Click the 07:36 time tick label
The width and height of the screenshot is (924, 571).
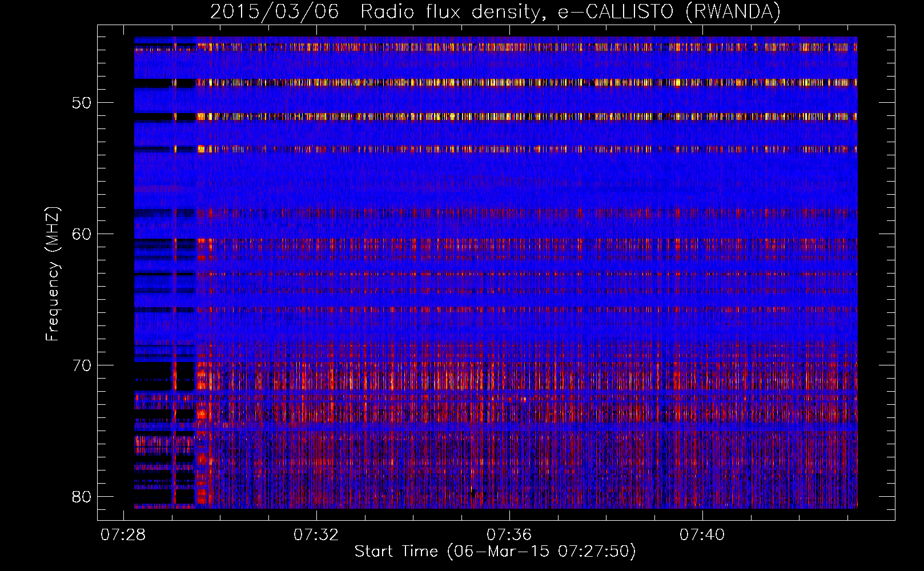coord(509,535)
